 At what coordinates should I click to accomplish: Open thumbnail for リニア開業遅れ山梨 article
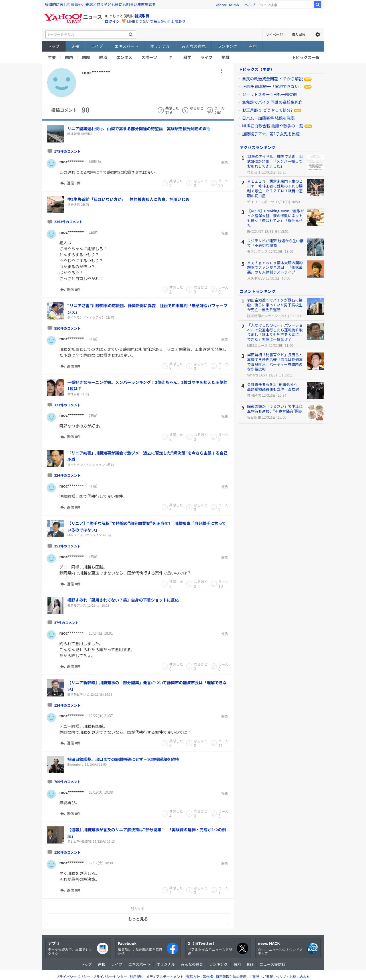point(55,134)
